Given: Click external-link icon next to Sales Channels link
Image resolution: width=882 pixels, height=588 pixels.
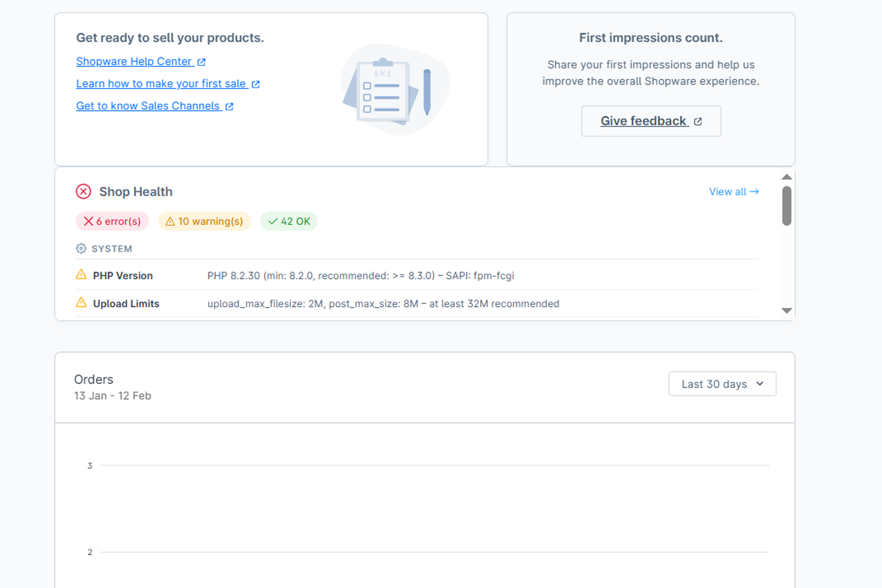Looking at the screenshot, I should tap(229, 107).
